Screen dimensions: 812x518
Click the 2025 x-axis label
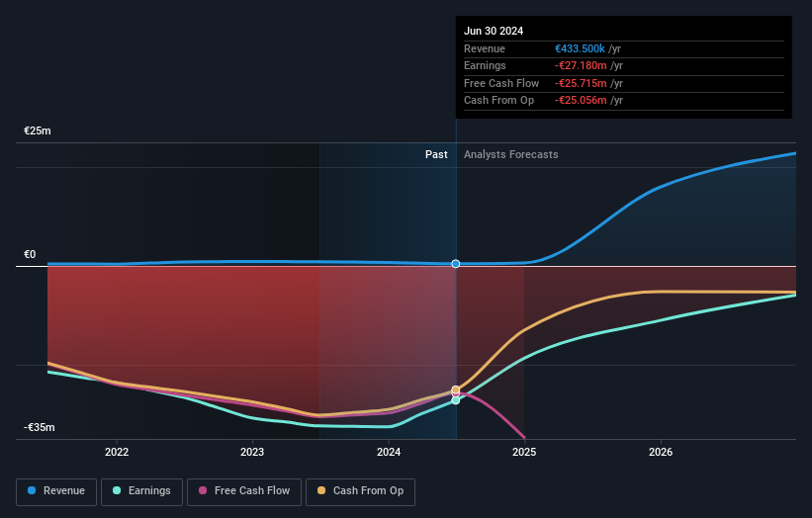[524, 453]
